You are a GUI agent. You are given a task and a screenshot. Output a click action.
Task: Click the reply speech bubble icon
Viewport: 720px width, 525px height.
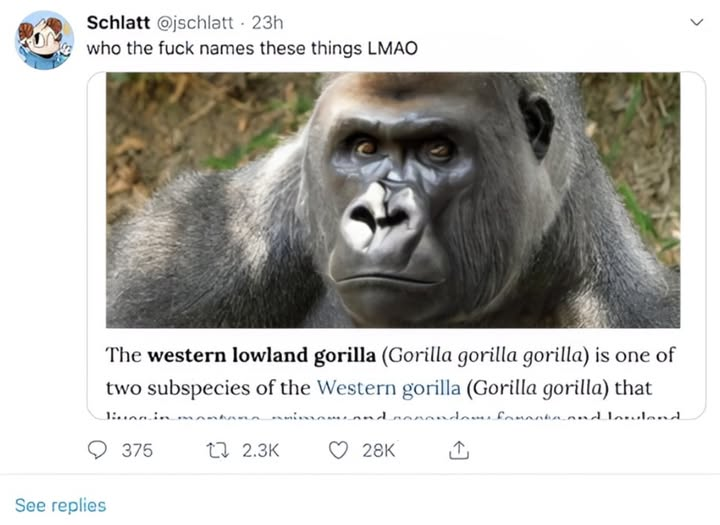pos(97,451)
